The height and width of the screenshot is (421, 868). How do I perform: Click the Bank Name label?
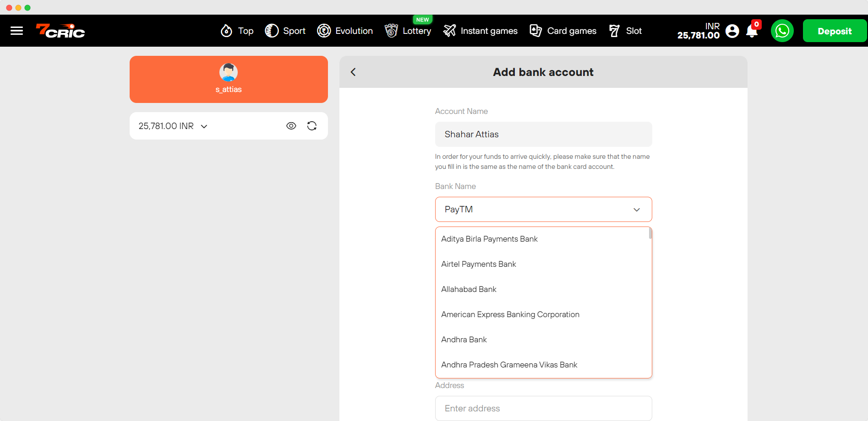tap(455, 186)
